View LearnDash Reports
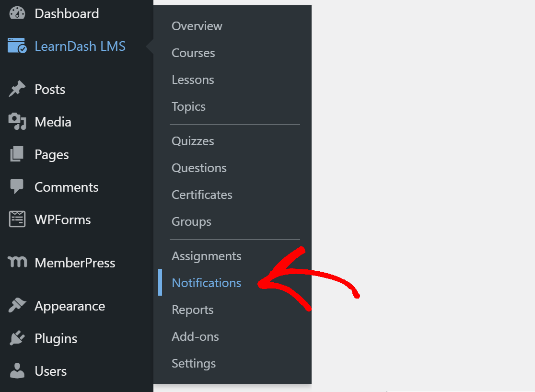Image resolution: width=535 pixels, height=392 pixels. point(192,310)
